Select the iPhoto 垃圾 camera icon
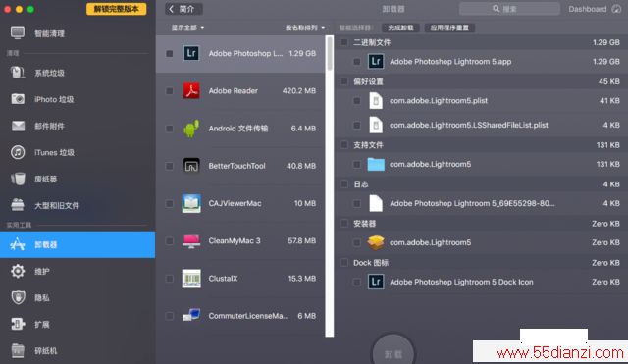This screenshot has width=628, height=364. (x=18, y=99)
